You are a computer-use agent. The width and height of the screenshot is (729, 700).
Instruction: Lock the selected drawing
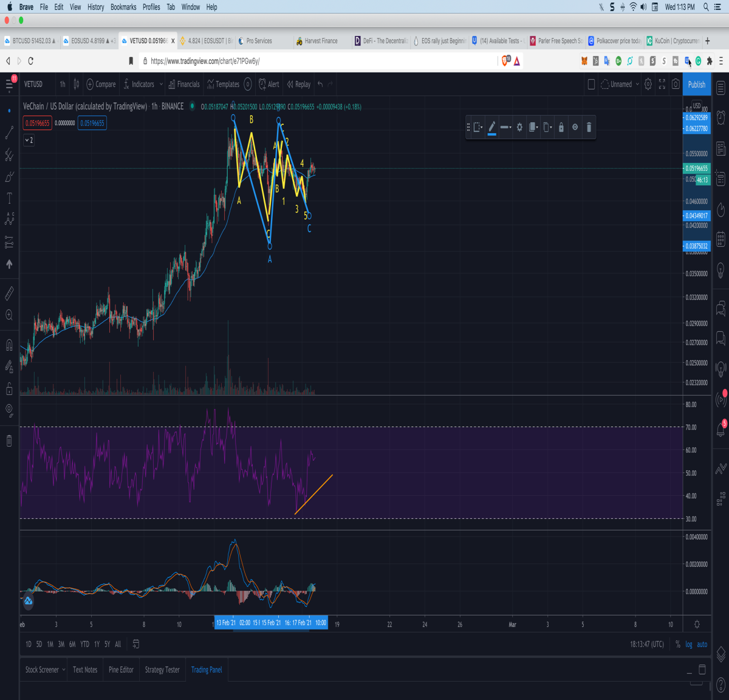click(x=561, y=127)
